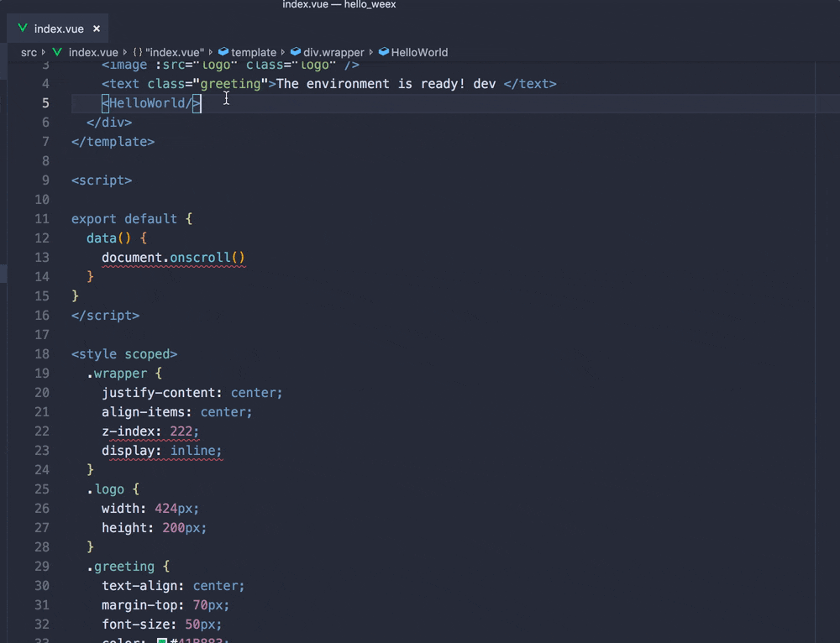
Task: Click the cube icon beside template breadcrumb
Action: [x=223, y=52]
